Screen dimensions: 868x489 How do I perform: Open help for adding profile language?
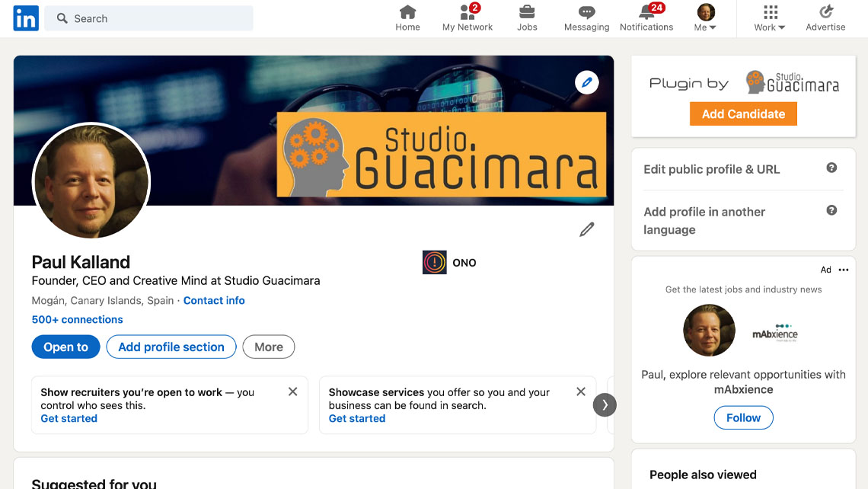(831, 210)
